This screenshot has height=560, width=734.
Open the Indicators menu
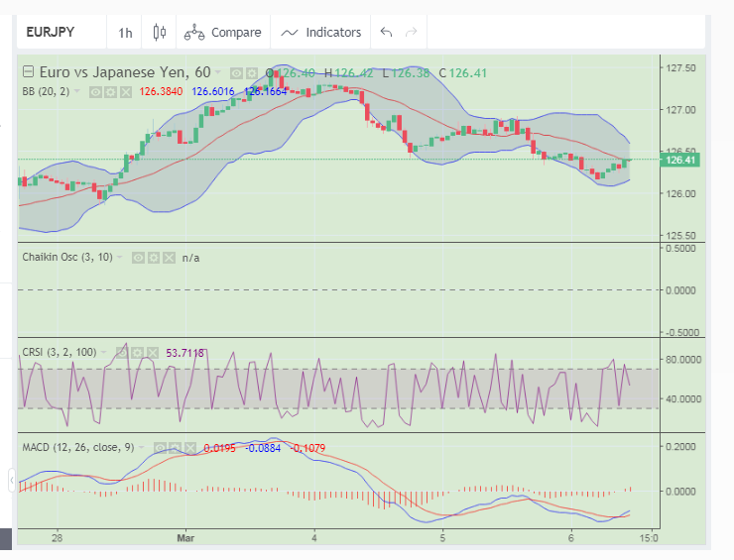pyautogui.click(x=321, y=33)
